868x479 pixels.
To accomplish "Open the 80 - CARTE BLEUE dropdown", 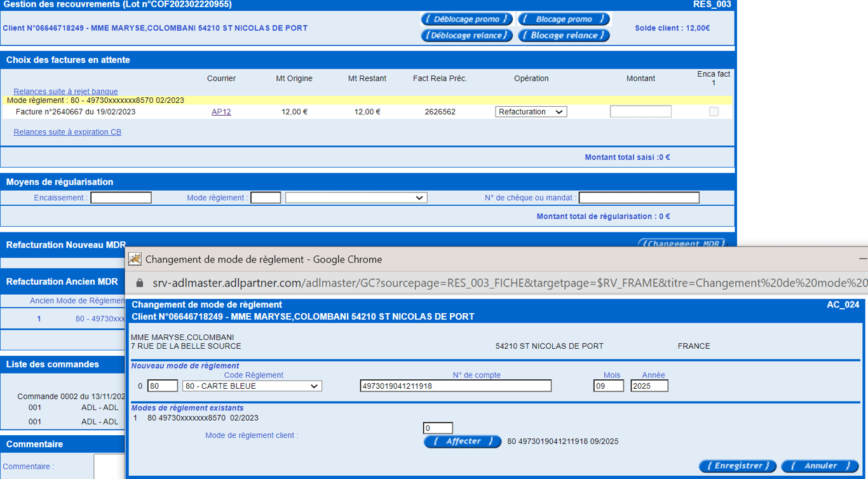I will (252, 386).
